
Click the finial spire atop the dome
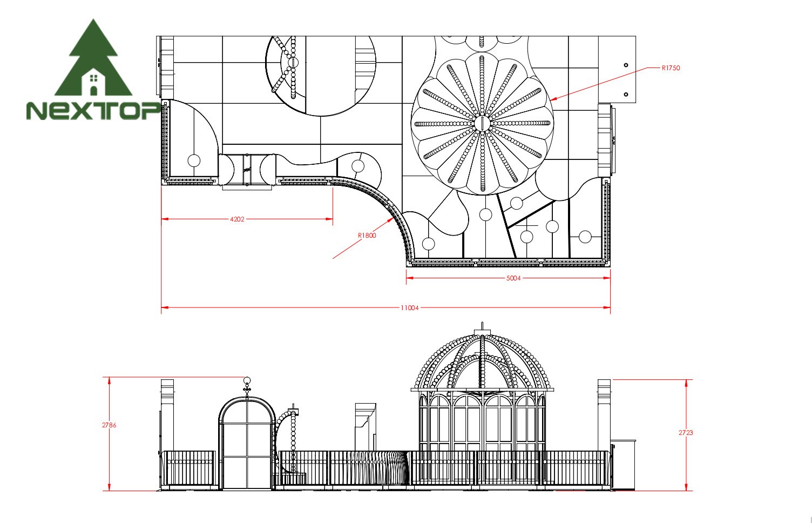pyautogui.click(x=482, y=327)
